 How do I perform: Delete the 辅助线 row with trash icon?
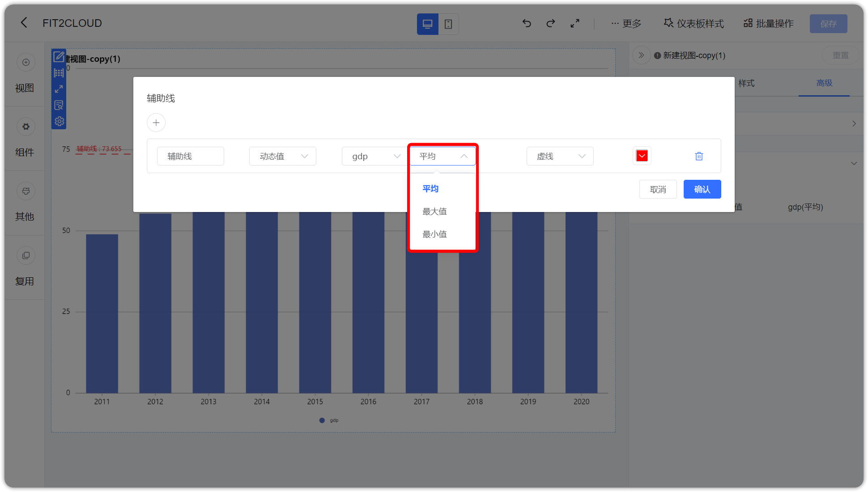699,156
